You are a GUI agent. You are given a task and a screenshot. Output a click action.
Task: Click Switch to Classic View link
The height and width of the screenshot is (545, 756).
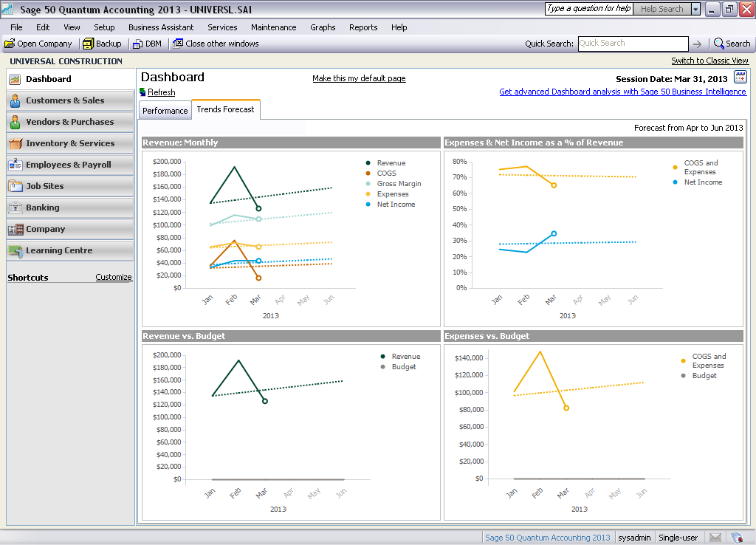(709, 61)
